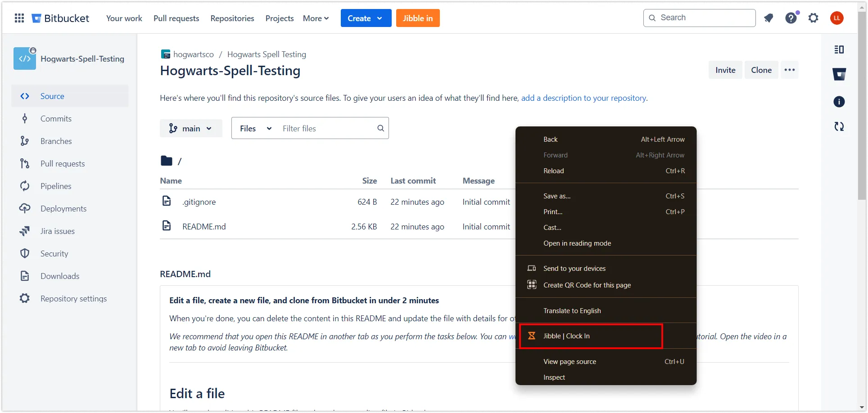Click the Bitbucket bucket icon in right sidebar

coord(839,74)
